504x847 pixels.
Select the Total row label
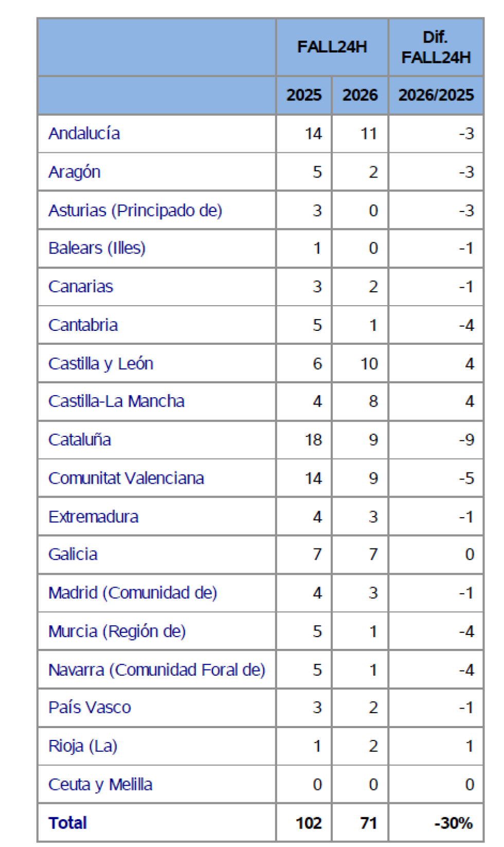pyautogui.click(x=68, y=823)
